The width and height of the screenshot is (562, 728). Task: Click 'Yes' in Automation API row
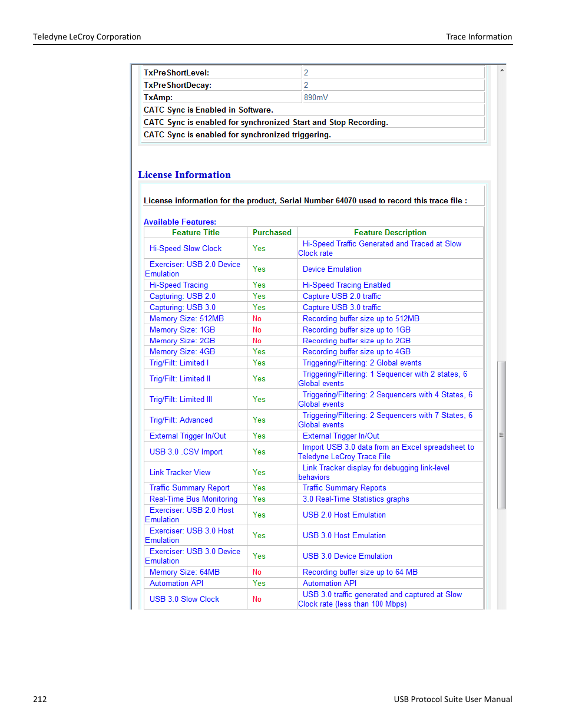[259, 584]
